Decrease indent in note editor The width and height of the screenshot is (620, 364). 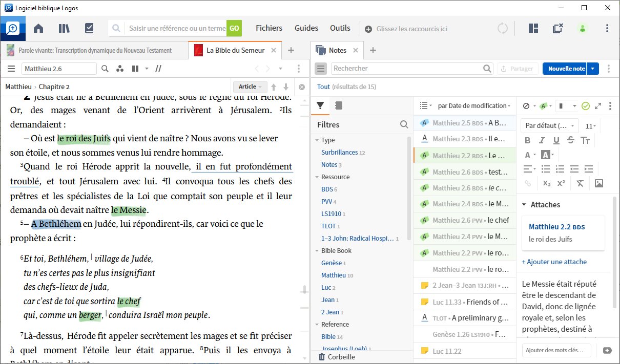574,169
